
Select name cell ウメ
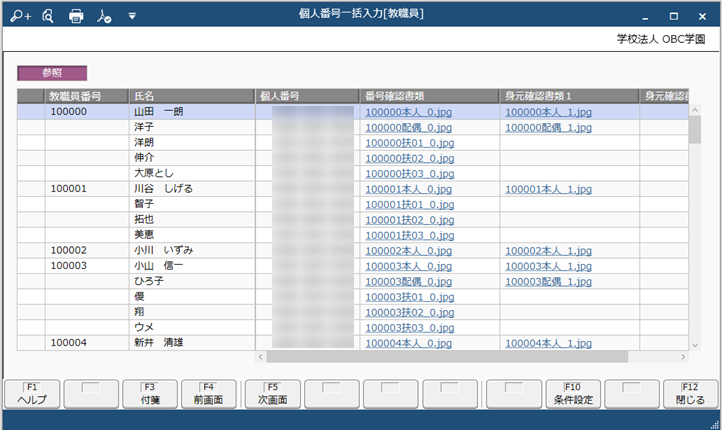pos(192,327)
